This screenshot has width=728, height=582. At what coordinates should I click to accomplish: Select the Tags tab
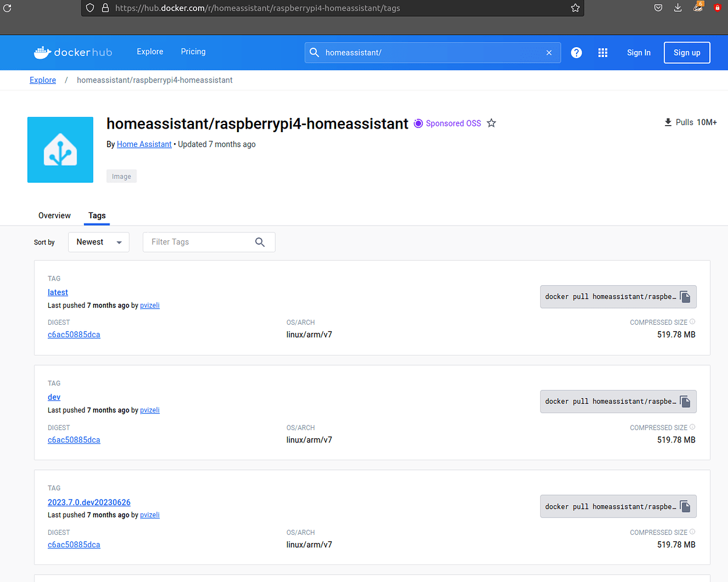pos(97,215)
